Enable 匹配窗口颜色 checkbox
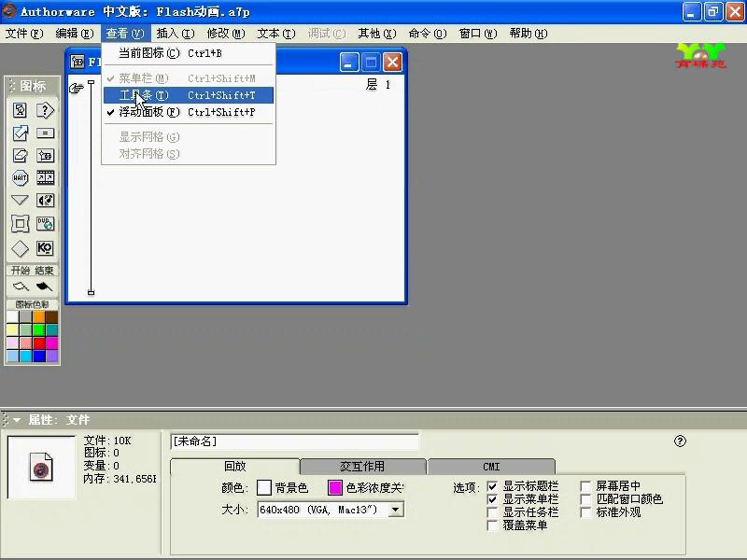Viewport: 747px width, 560px height. point(585,499)
